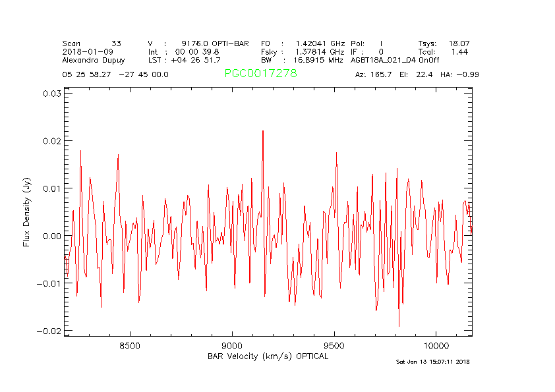Viewport: 555px width, 392px height.
Task: Click the 9000 tick on the x-axis
Action: point(233,345)
